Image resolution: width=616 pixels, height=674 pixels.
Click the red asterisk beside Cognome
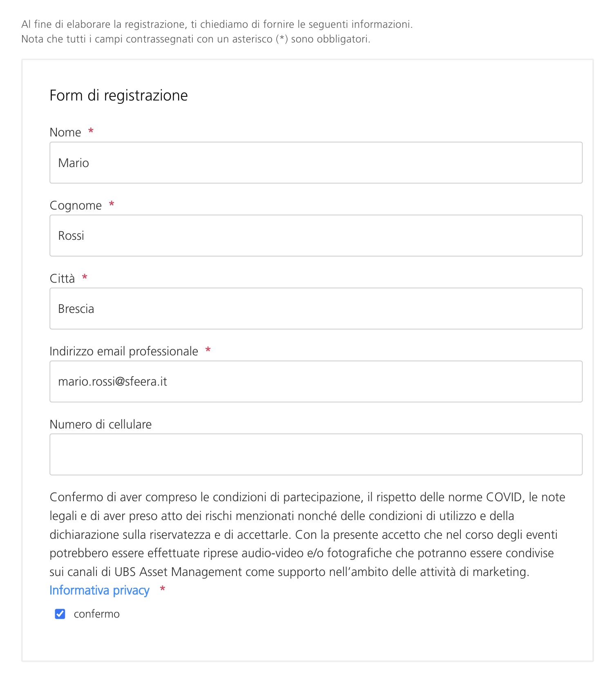112,204
